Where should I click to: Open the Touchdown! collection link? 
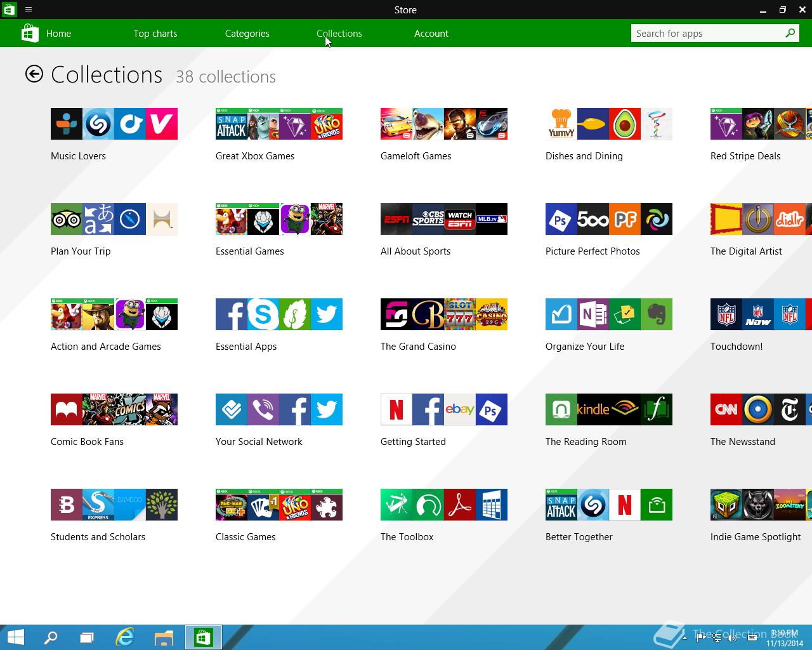pyautogui.click(x=737, y=347)
